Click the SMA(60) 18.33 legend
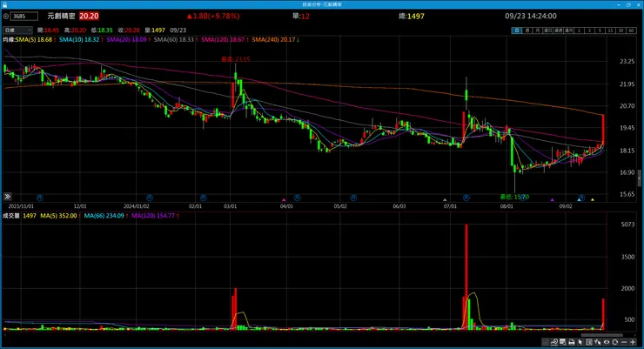Image resolution: width=644 pixels, height=349 pixels. coord(176,40)
